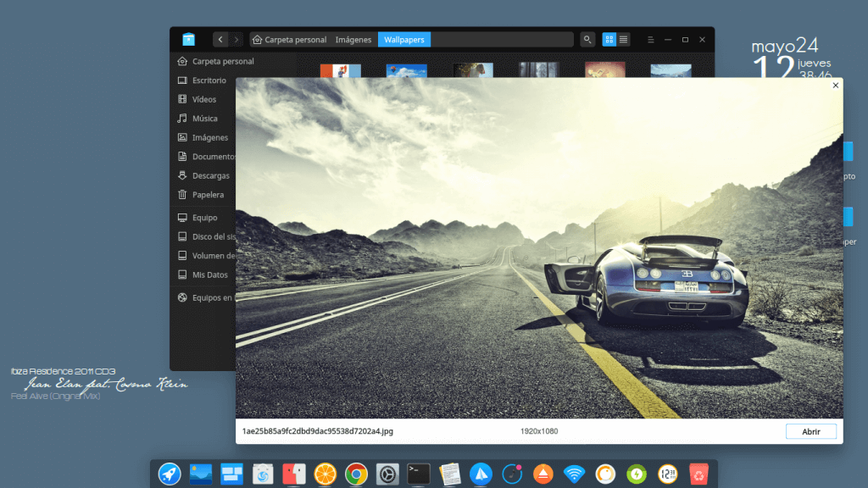Click the Wallpapers breadcrumb tab
Image resolution: width=868 pixels, height=488 pixels.
[x=404, y=39]
